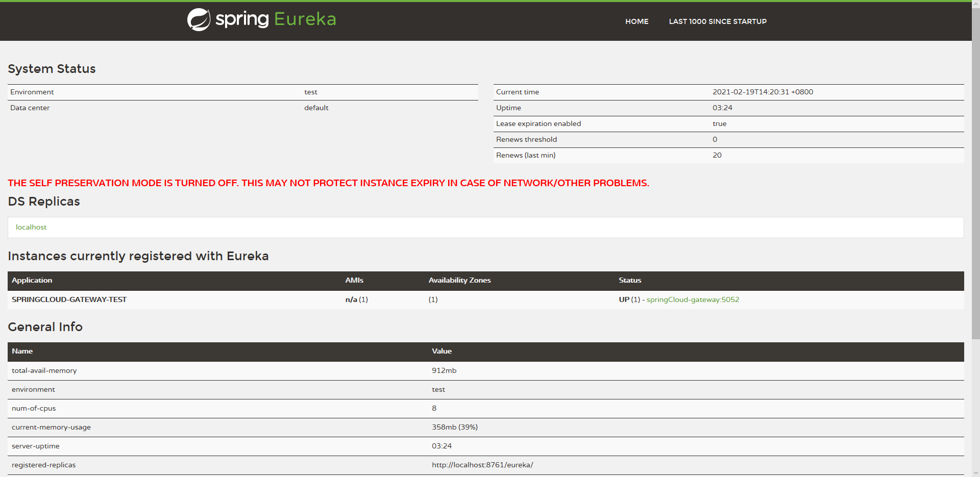Open the HOME navigation item
980x477 pixels.
pos(636,21)
